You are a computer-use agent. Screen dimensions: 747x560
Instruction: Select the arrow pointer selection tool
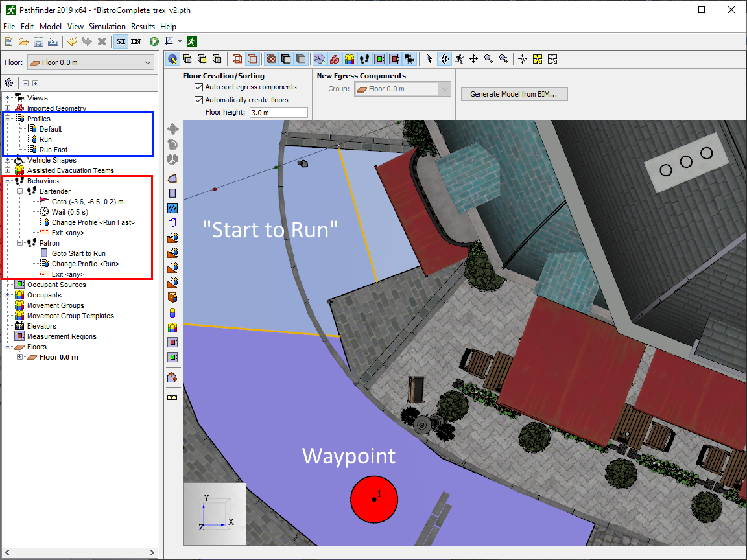[x=429, y=59]
